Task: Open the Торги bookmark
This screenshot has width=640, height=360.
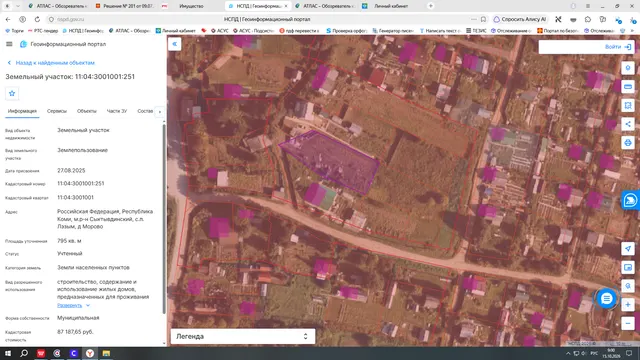Action: (15, 31)
